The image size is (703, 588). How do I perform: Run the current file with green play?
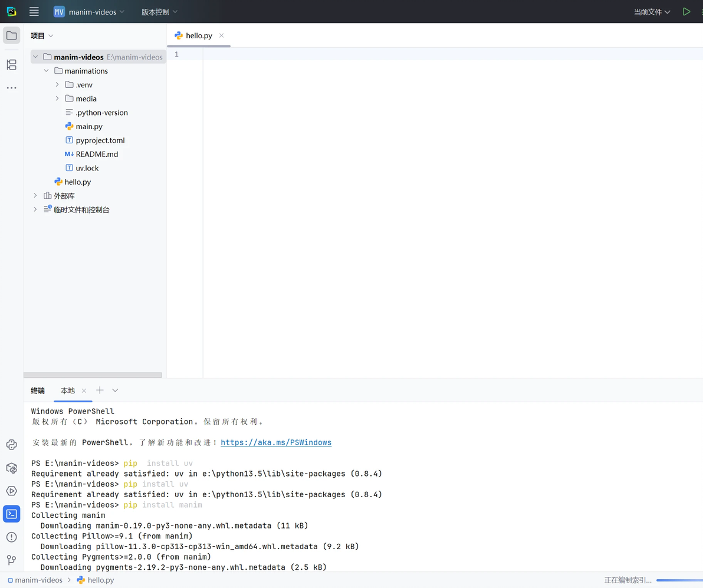[686, 12]
